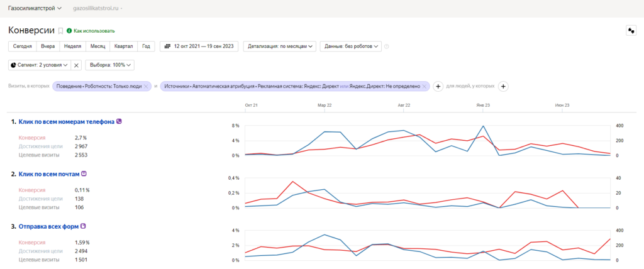Select the Вчера period

click(x=48, y=47)
